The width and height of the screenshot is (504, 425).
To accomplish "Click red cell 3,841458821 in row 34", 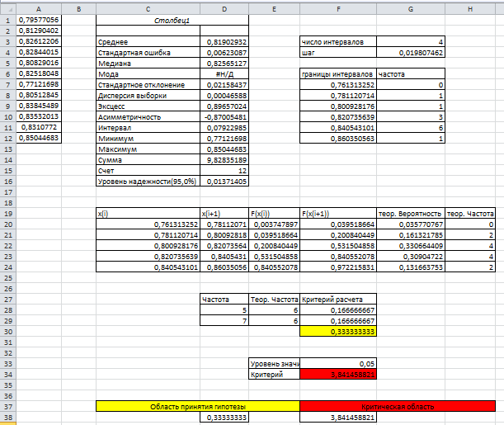I will 338,375.
